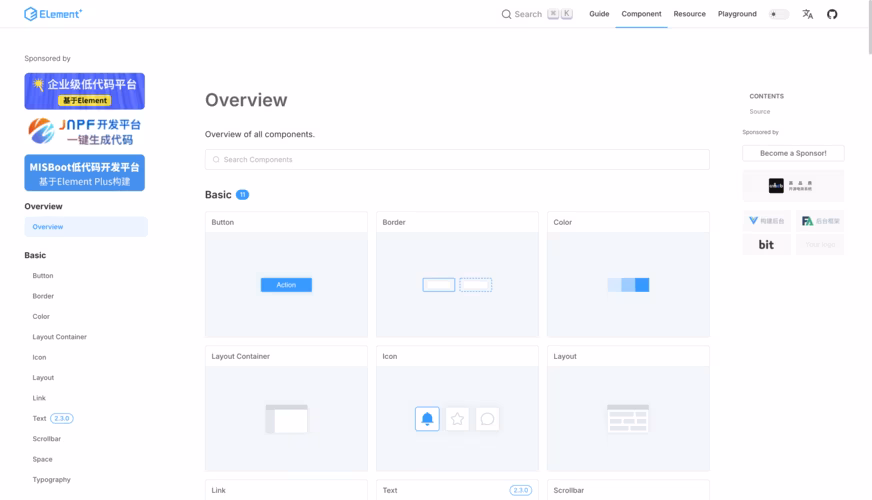Open the Layout component card title

coord(564,356)
